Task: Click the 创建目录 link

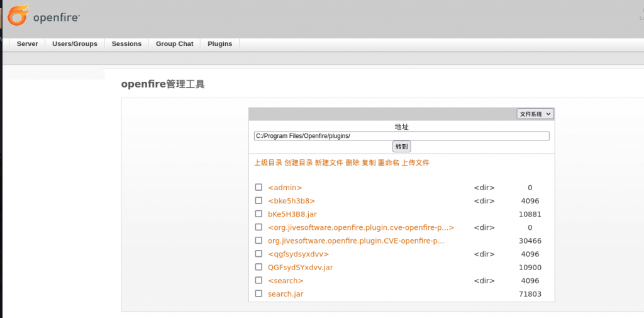Action: tap(299, 162)
